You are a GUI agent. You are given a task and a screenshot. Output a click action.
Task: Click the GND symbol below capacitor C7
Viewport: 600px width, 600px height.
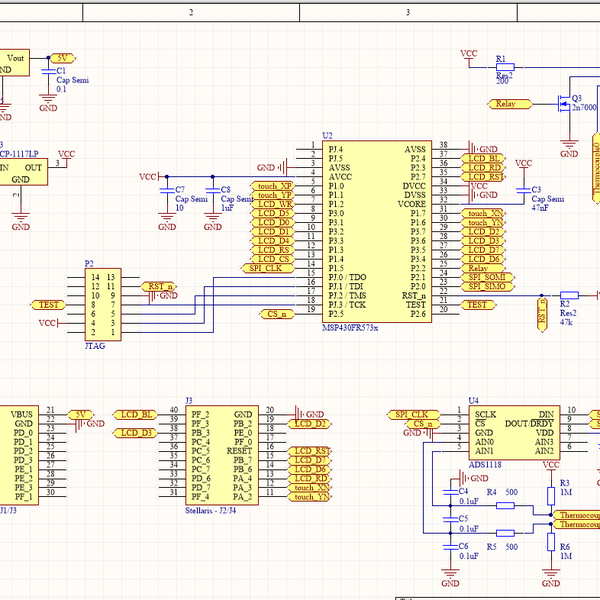(167, 222)
